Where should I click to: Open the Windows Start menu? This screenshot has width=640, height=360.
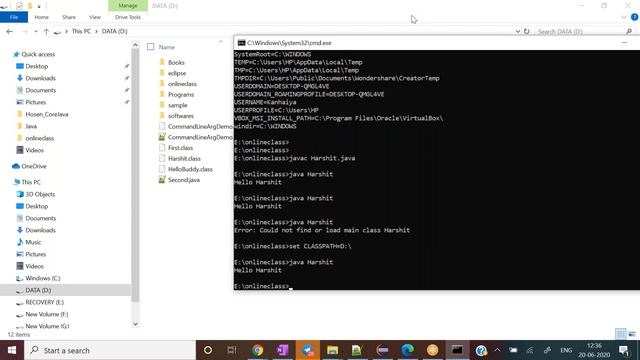(x=12, y=350)
